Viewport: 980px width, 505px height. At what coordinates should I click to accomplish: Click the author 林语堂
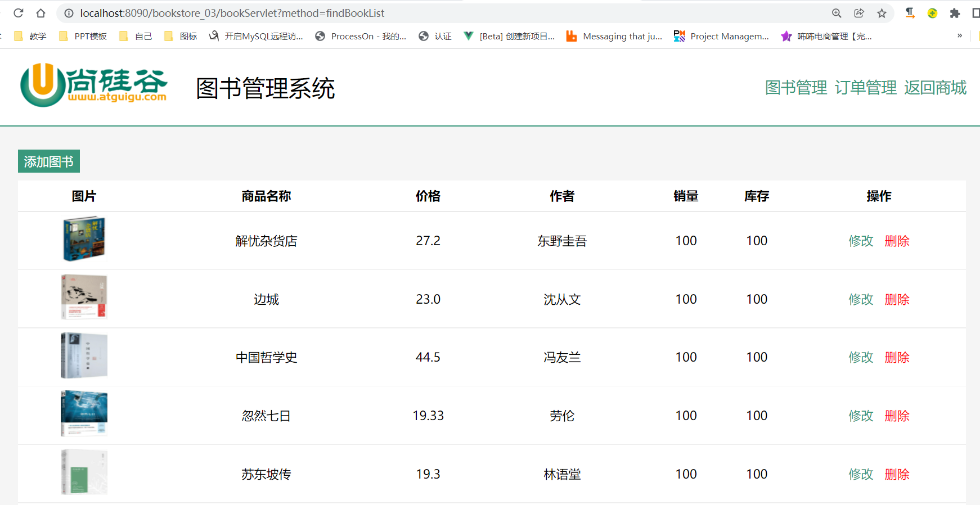coord(562,474)
